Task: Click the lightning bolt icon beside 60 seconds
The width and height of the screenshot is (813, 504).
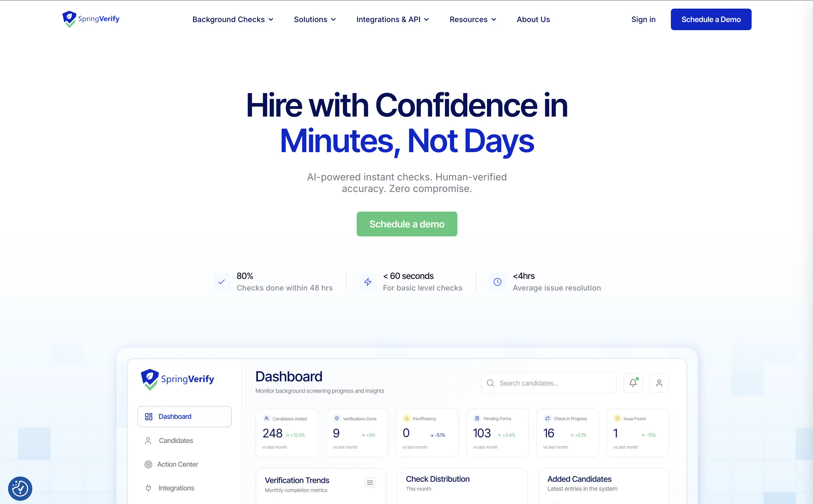Action: (x=368, y=282)
